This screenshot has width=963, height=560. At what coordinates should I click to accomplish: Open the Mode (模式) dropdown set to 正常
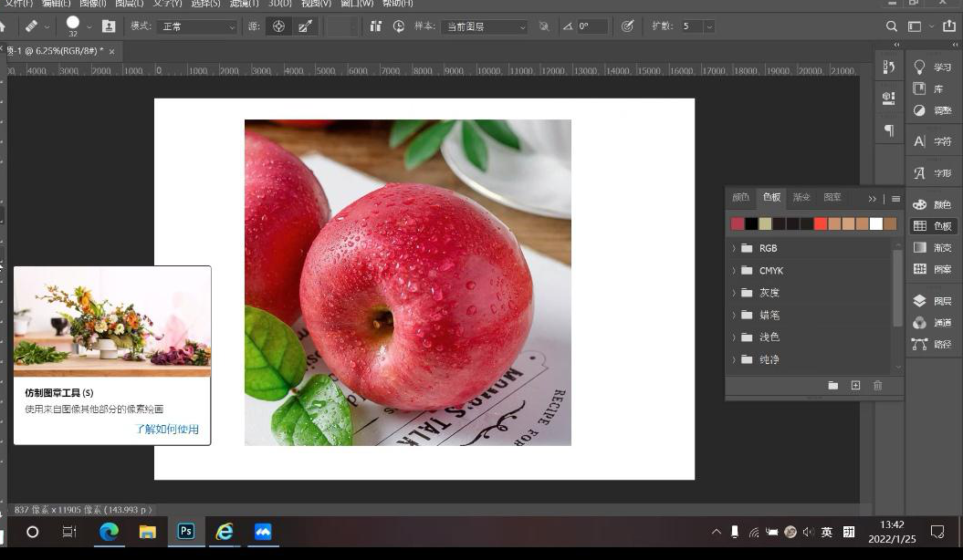point(197,26)
